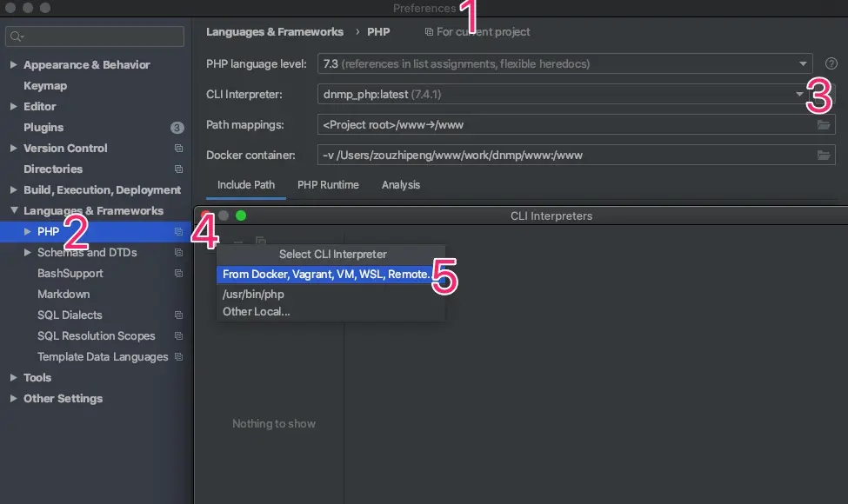The height and width of the screenshot is (504, 848).
Task: Click remove (minus) icon in CLI Interpreters toolbar
Action: (x=238, y=242)
